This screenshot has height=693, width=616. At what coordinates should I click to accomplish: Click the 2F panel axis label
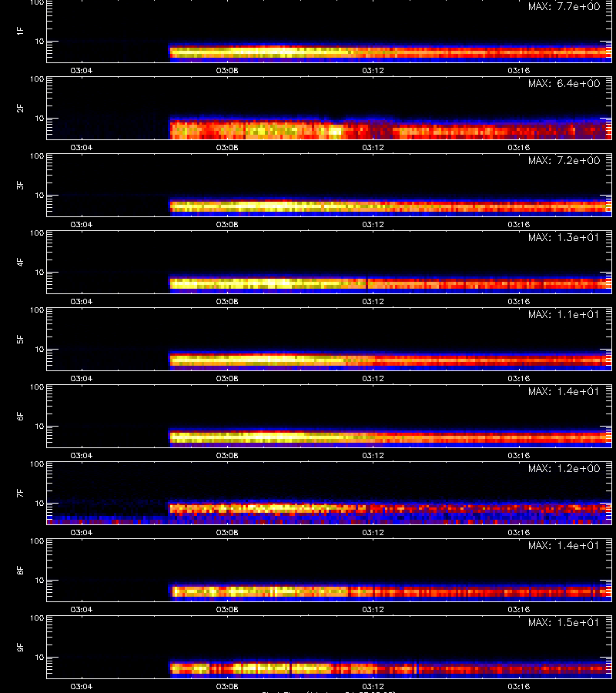click(20, 109)
